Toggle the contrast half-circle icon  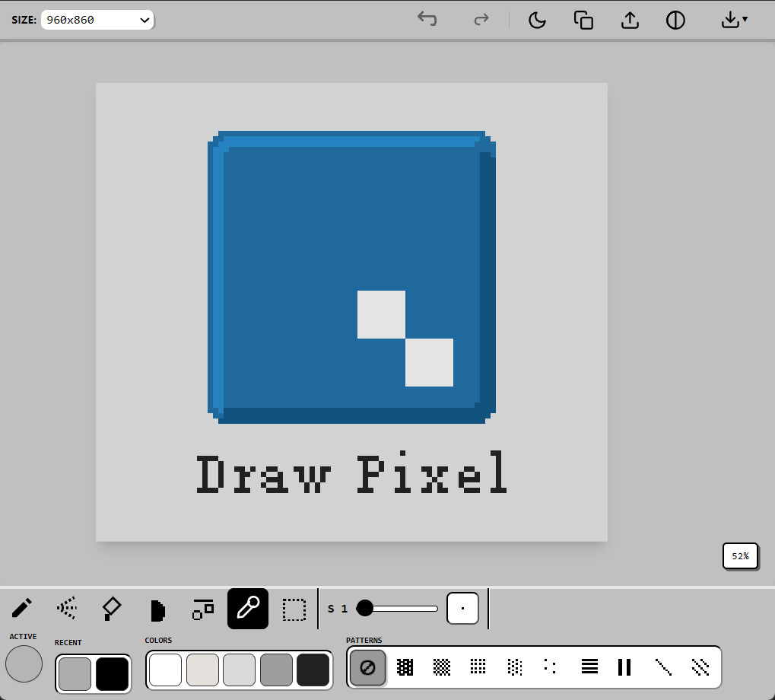[x=675, y=21]
